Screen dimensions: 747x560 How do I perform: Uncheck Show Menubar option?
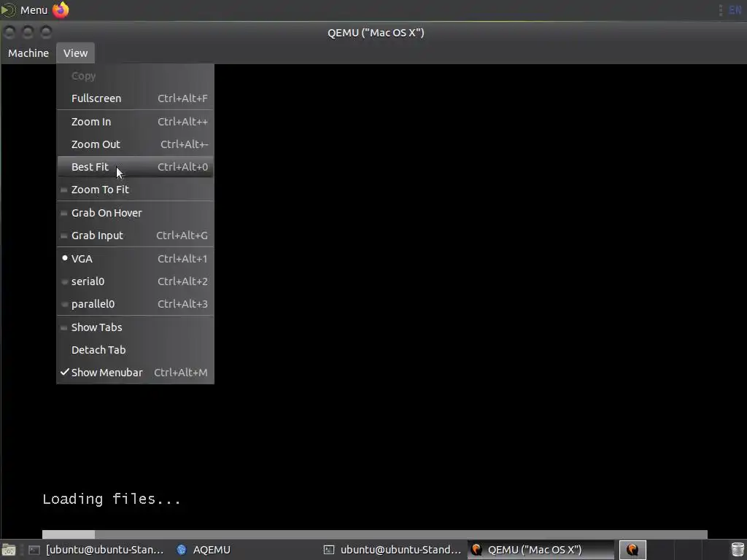135,373
